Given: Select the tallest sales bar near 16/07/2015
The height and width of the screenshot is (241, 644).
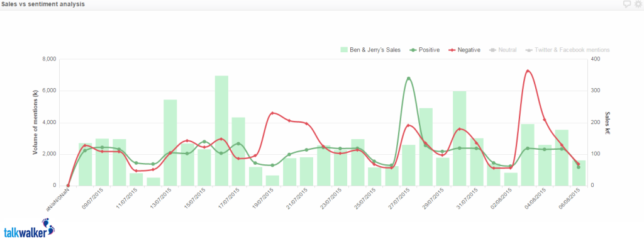Looking at the screenshot, I should (221, 130).
